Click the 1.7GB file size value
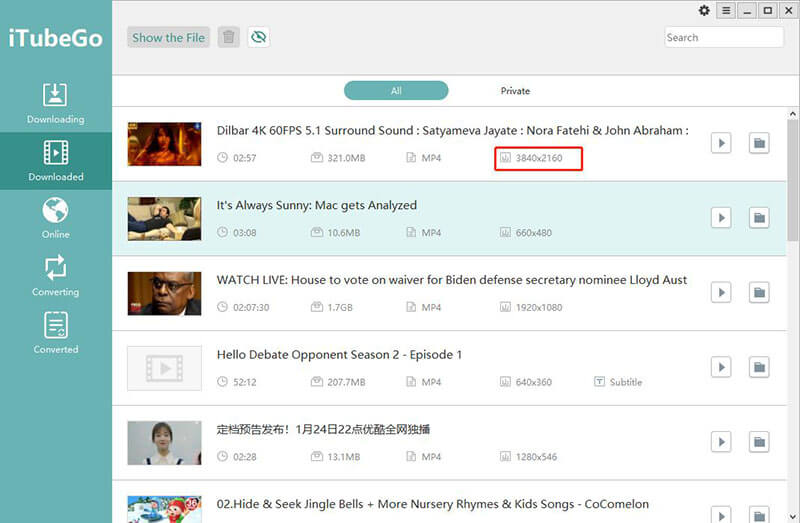800x523 pixels. (340, 307)
